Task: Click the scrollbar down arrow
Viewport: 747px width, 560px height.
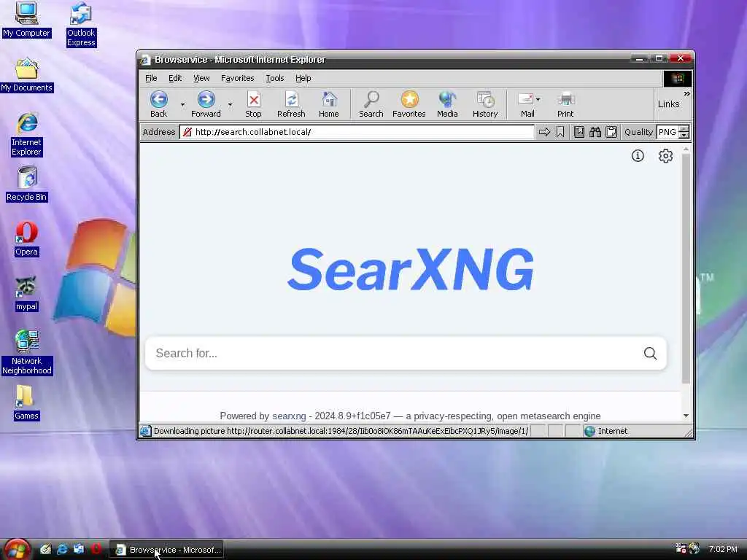Action: tap(686, 416)
